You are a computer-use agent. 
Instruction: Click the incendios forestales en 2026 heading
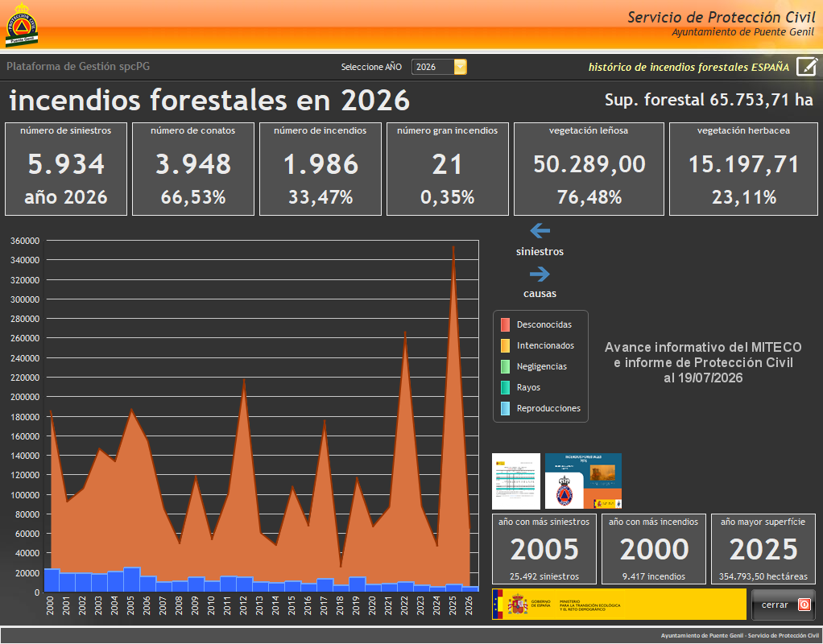[209, 100]
